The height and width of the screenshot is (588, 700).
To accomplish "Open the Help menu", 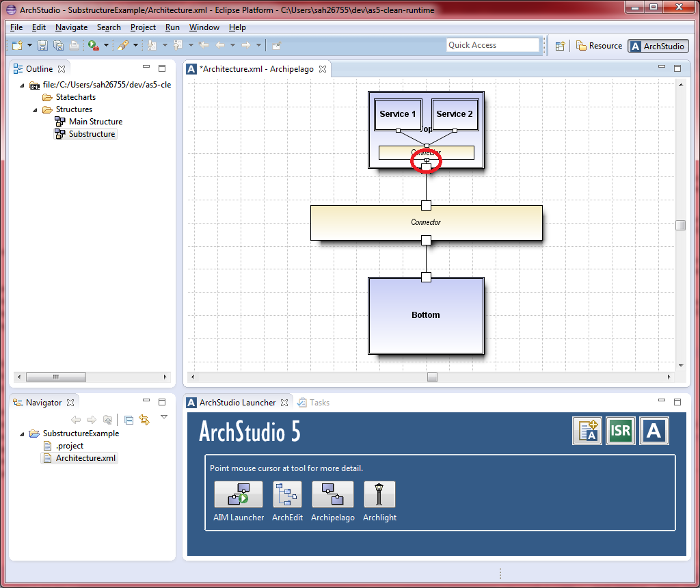I will [237, 27].
